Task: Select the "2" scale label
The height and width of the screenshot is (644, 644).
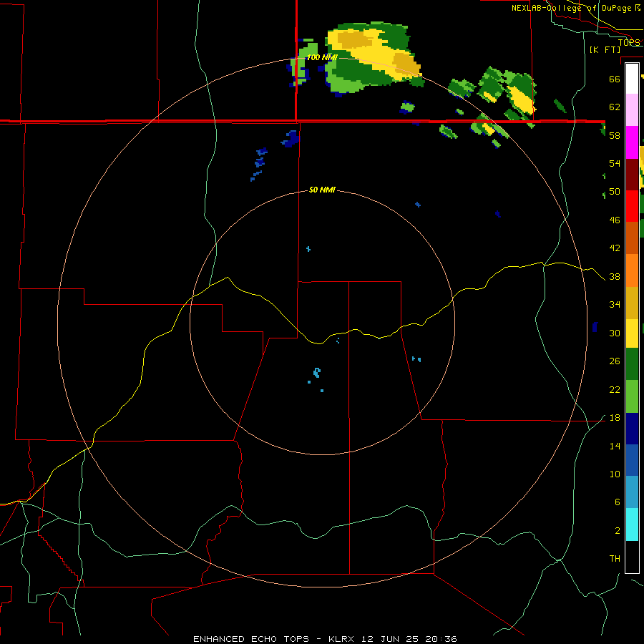Action: click(617, 530)
